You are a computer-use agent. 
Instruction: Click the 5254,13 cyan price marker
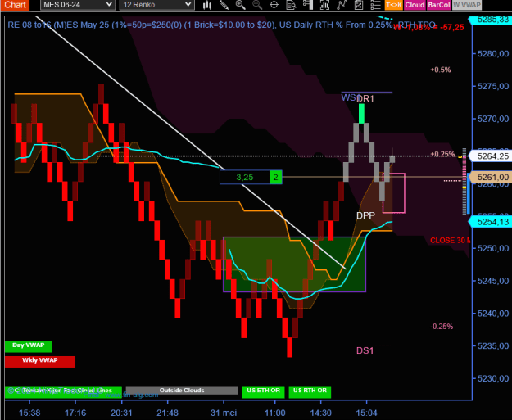point(490,222)
